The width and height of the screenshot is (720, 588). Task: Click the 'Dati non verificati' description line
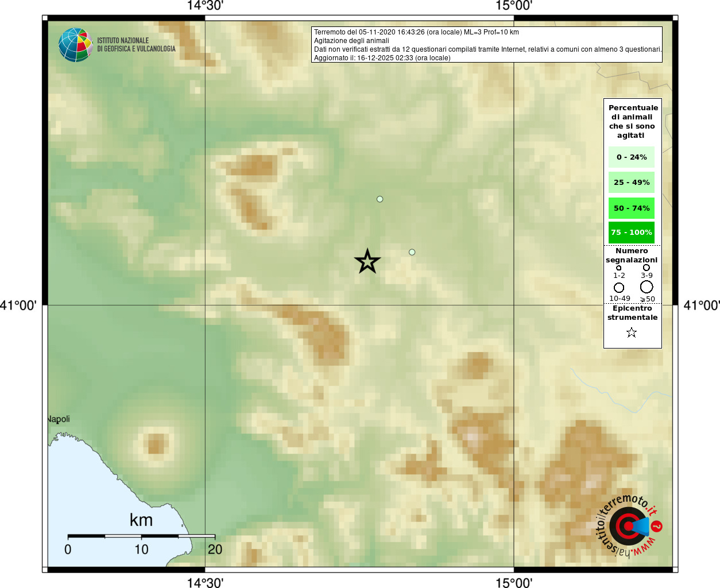487,49
